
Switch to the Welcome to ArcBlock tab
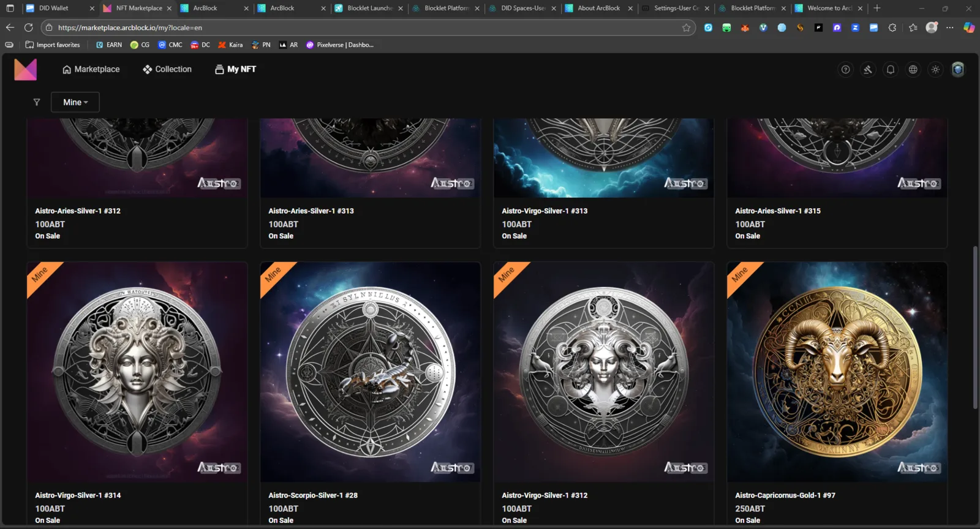[x=829, y=8]
